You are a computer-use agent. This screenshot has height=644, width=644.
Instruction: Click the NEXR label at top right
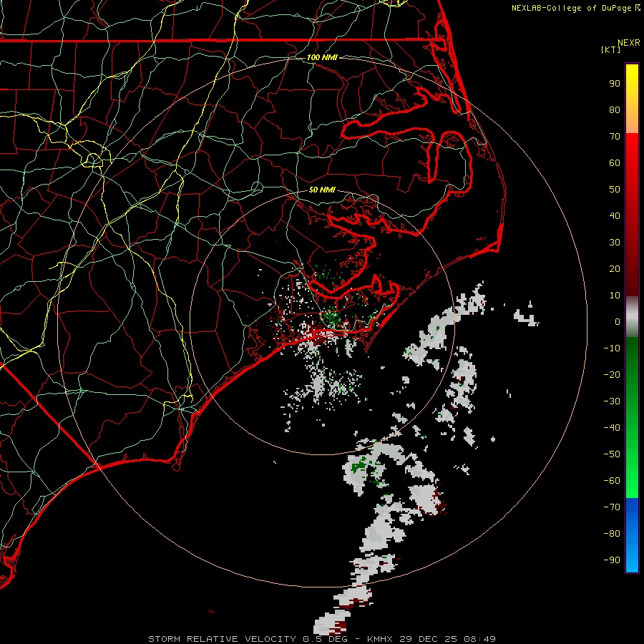tap(629, 43)
